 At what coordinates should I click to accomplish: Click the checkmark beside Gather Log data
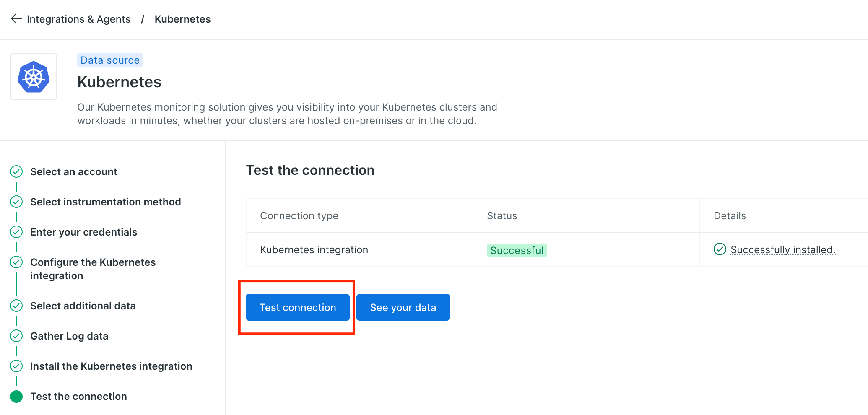(16, 336)
